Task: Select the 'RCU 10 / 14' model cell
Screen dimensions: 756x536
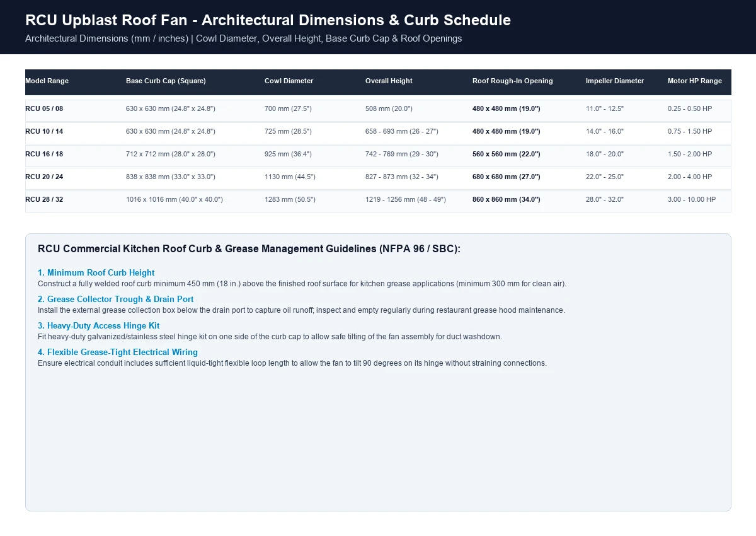Action: (x=44, y=131)
